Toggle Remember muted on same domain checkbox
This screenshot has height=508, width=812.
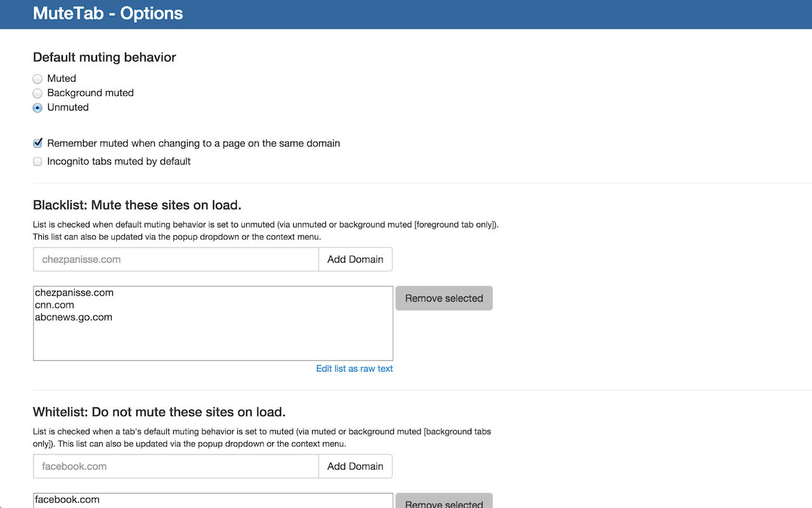37,144
